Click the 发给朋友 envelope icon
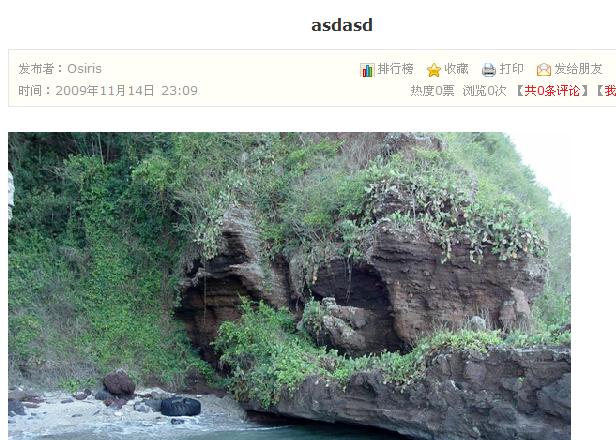This screenshot has width=616, height=440. click(x=544, y=70)
